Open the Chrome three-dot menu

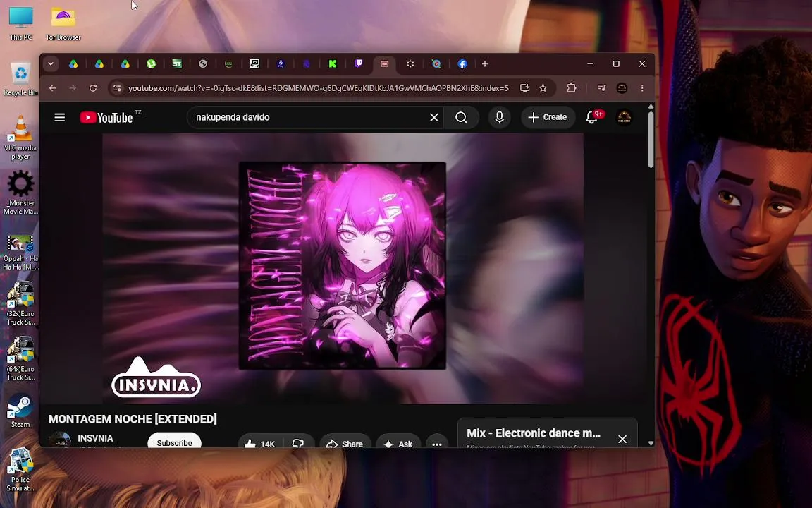click(642, 88)
